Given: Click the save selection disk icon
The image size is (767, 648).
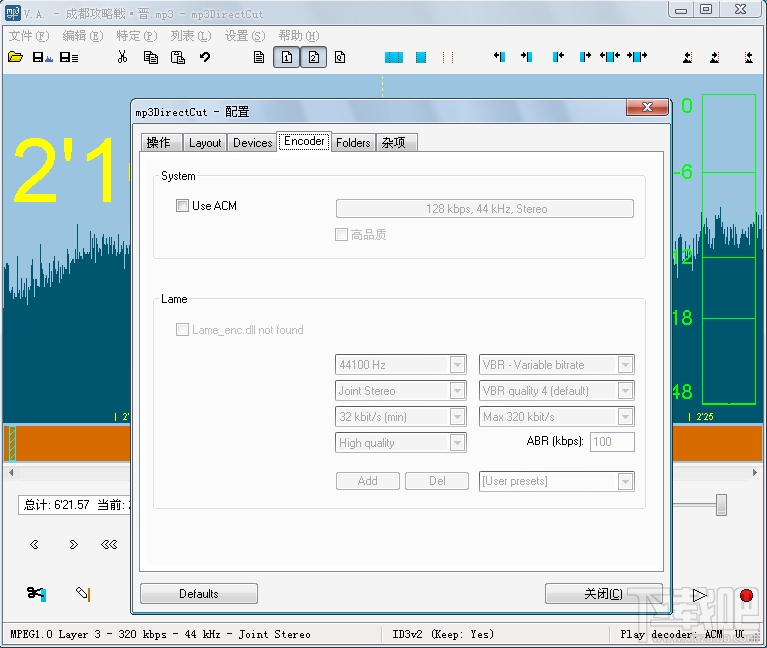Looking at the screenshot, I should [x=43, y=57].
